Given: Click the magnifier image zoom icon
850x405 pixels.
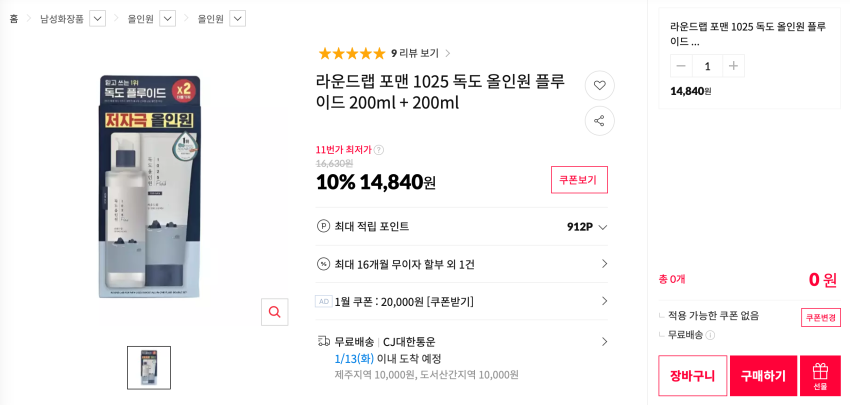Looking at the screenshot, I should pyautogui.click(x=274, y=312).
